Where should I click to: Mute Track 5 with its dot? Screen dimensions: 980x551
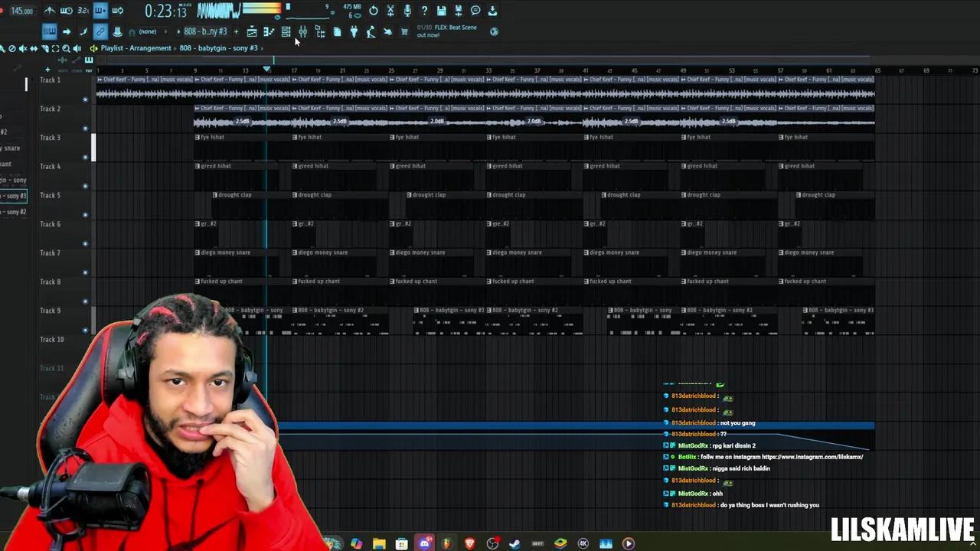click(85, 214)
